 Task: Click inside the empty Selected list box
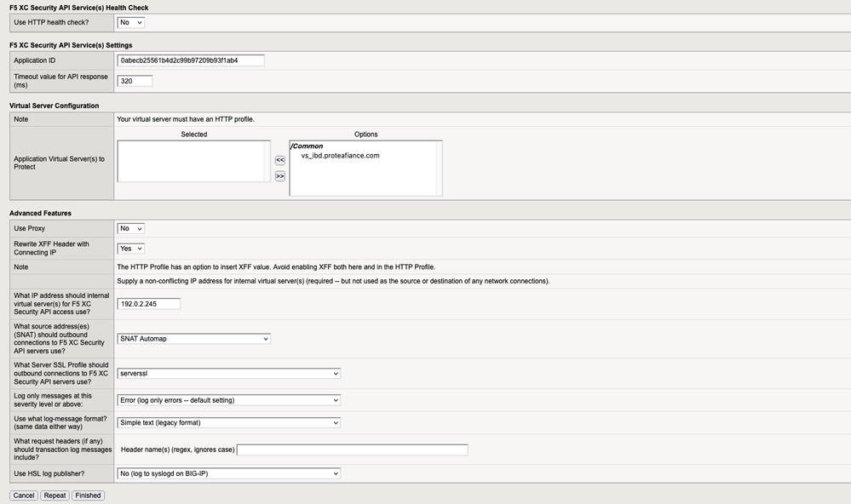point(193,162)
